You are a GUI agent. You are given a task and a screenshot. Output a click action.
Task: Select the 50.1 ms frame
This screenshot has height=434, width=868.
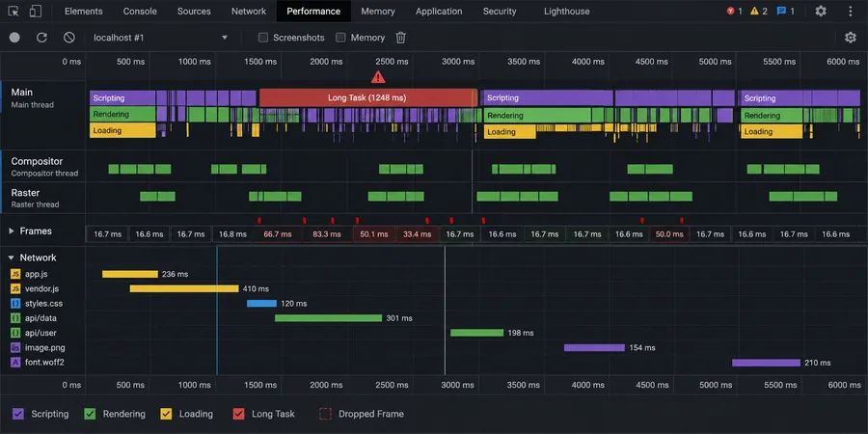click(374, 234)
